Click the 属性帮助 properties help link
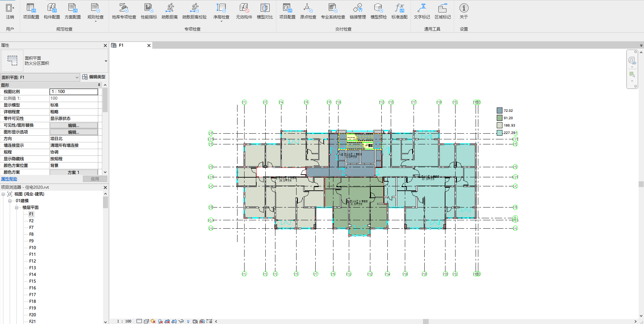The width and height of the screenshot is (644, 324). pos(9,179)
